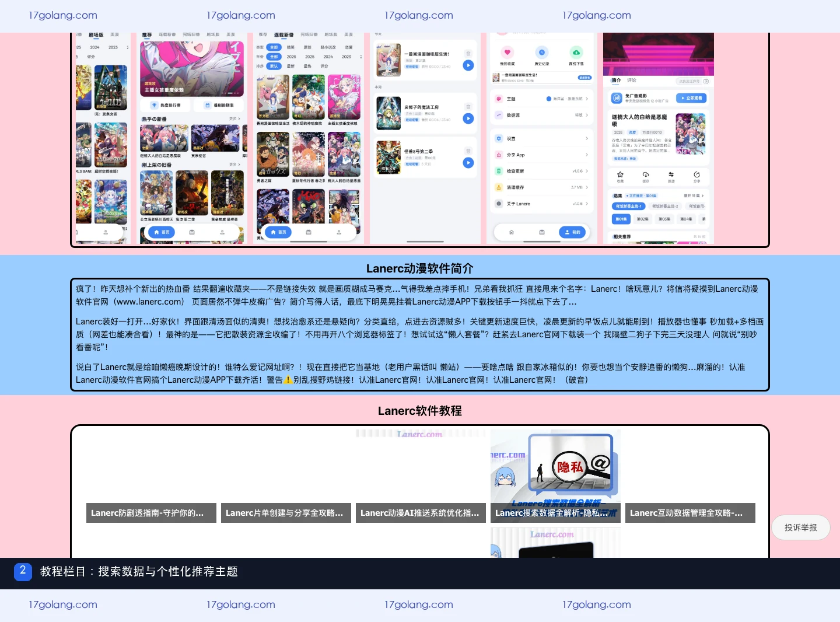
Task: Select episode 第02集
Action: [642, 219]
